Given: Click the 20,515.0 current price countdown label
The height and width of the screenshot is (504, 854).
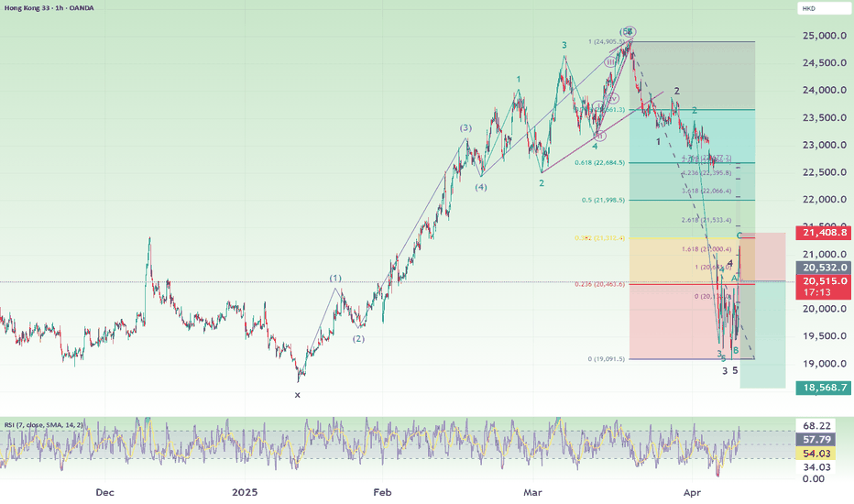Looking at the screenshot, I should [823, 287].
